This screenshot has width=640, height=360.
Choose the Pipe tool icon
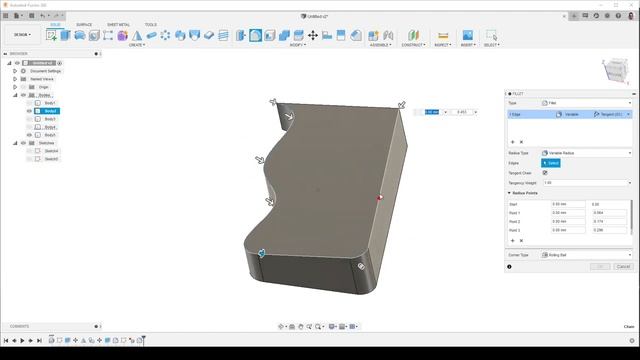[151, 36]
